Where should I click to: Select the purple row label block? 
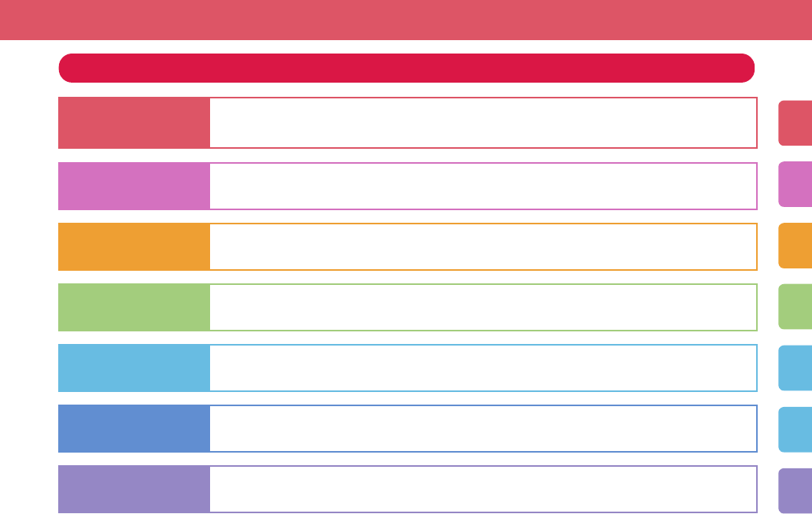(134, 489)
